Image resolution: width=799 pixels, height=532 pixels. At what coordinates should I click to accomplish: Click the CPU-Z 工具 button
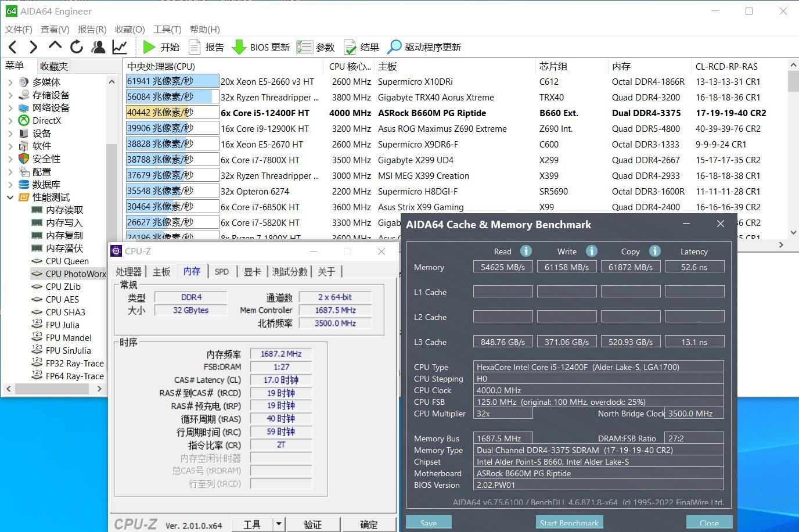[x=252, y=524]
